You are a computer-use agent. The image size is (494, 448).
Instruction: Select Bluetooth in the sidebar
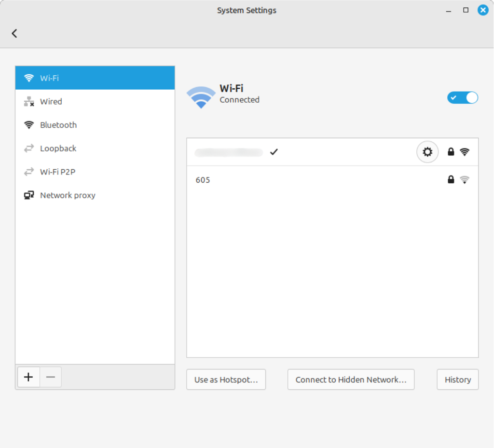95,125
